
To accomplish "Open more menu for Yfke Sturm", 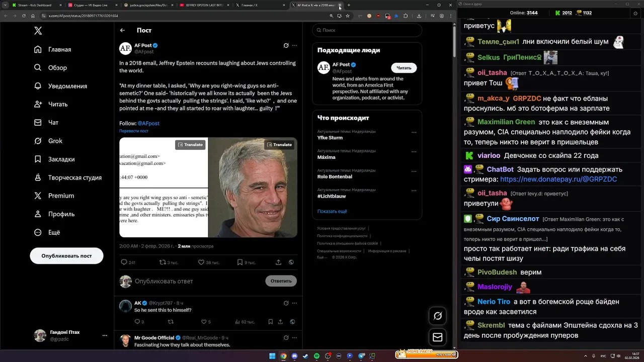I will [x=414, y=133].
